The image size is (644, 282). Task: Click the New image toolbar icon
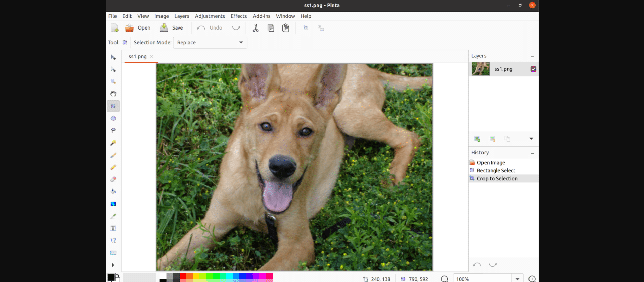(x=115, y=28)
